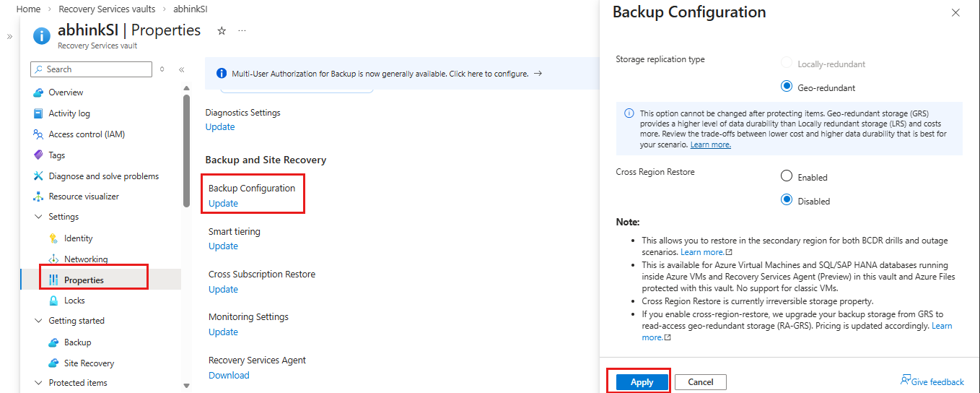
Task: Collapse the Getting started section
Action: pyautogui.click(x=38, y=321)
